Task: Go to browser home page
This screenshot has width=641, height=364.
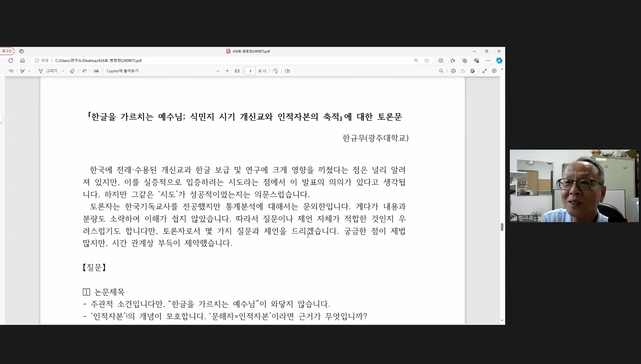Action: point(23,60)
